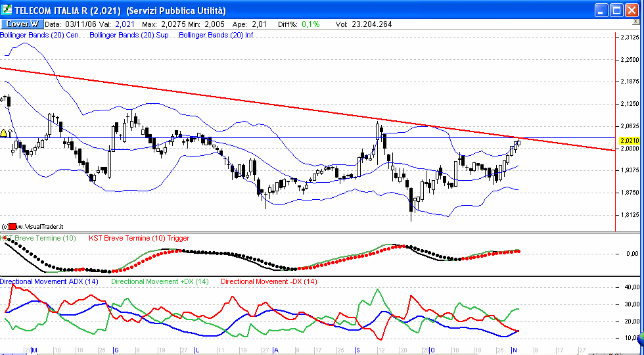This screenshot has height=355, width=644.
Task: Select the Directional Movement ADX (14) legend
Action: (x=49, y=281)
